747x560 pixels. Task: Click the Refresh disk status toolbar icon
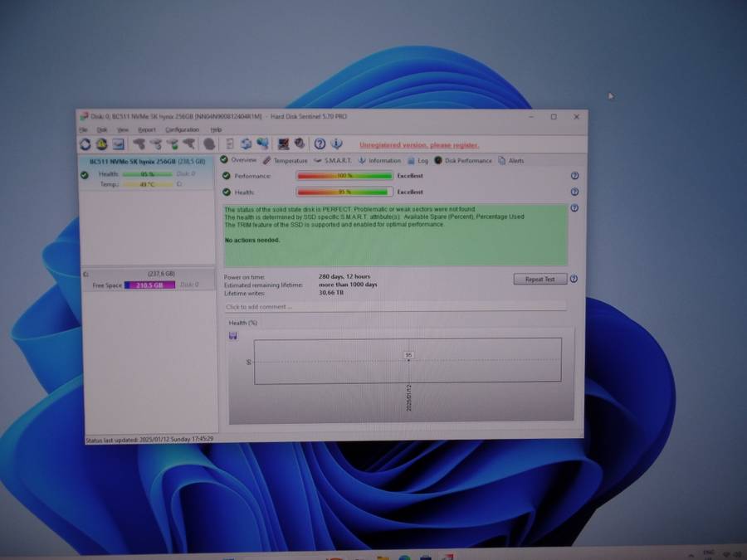tap(85, 144)
